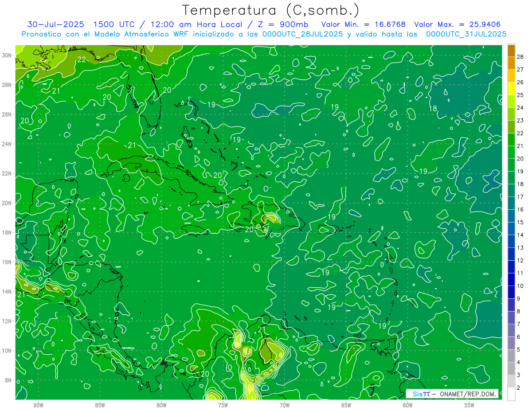
Task: Click the '70W' longitude axis label
Action: pos(285,405)
